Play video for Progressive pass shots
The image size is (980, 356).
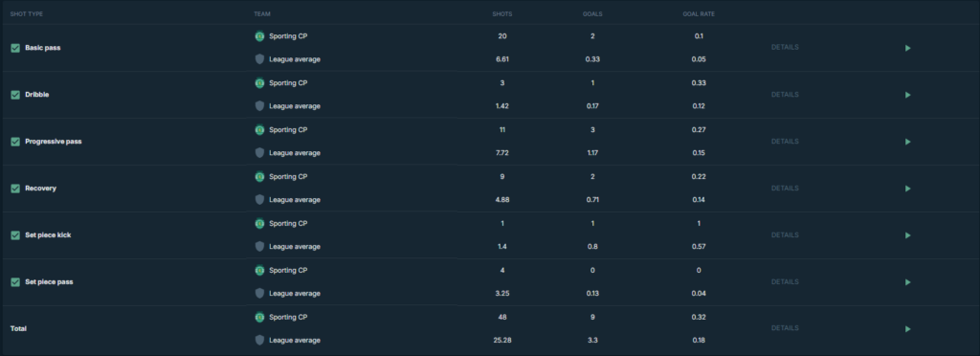point(908,142)
